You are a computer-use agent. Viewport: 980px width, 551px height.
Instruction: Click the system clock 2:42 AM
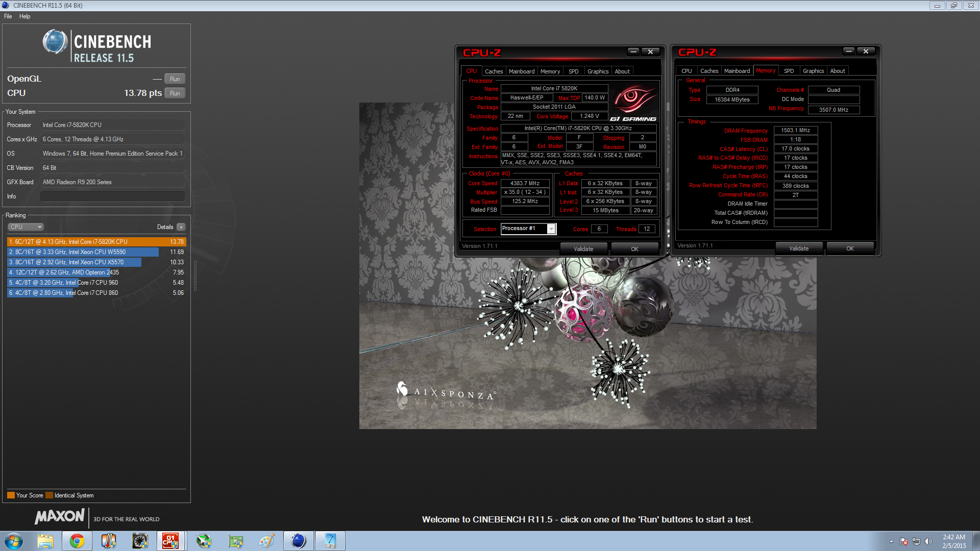[954, 537]
